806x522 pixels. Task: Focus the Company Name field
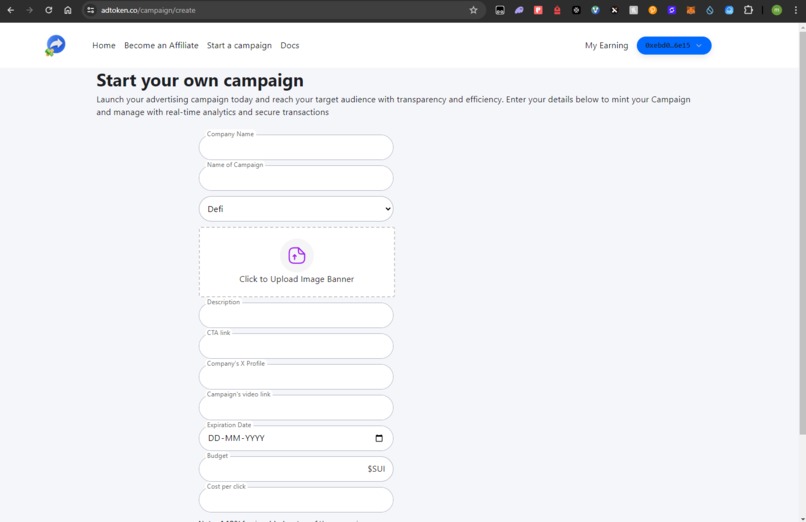click(x=296, y=147)
